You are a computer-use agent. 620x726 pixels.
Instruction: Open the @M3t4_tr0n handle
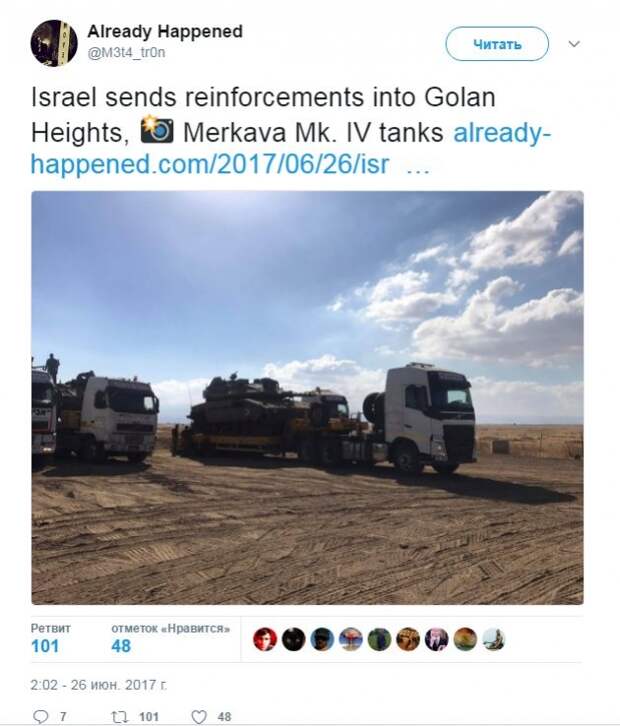[x=126, y=53]
